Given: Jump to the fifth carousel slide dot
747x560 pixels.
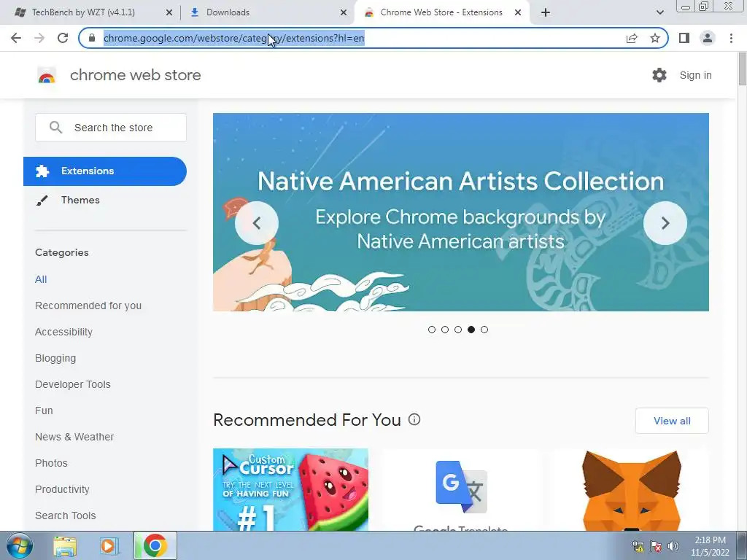Looking at the screenshot, I should 484,330.
